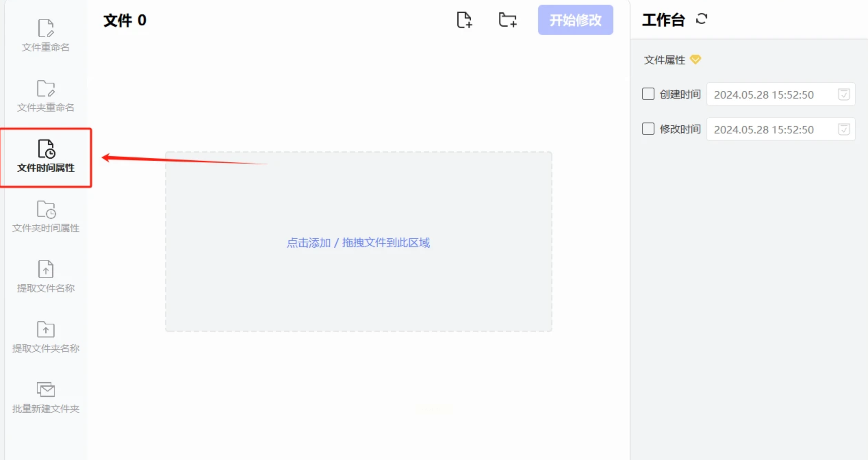The height and width of the screenshot is (460, 868).
Task: Select the 文件夹重命名 folder rename icon
Action: point(46,89)
